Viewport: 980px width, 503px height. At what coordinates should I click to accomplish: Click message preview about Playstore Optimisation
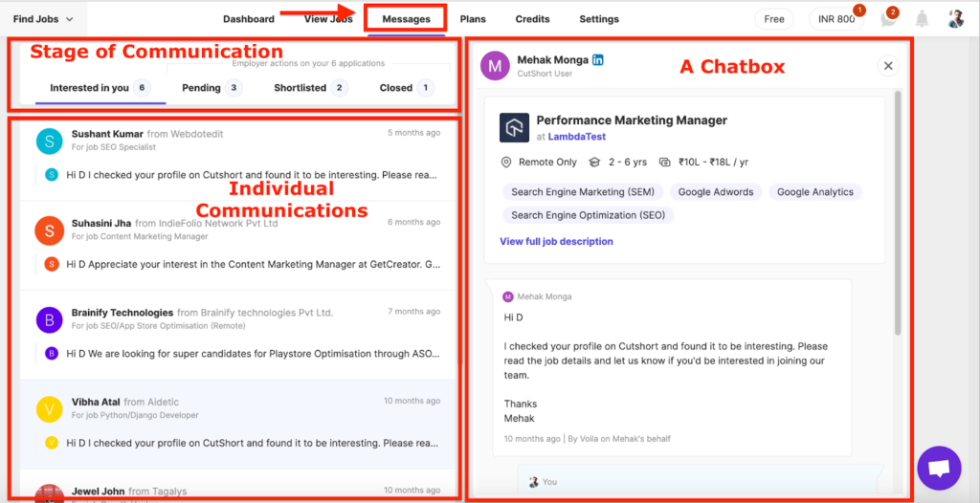click(253, 354)
